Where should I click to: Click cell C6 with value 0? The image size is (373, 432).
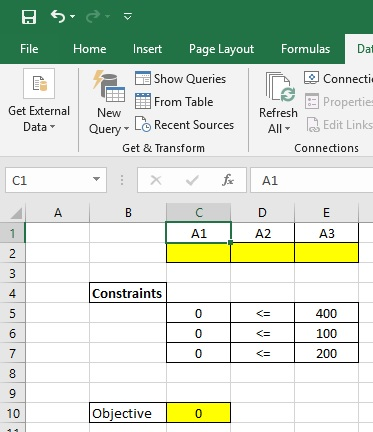[199, 333]
